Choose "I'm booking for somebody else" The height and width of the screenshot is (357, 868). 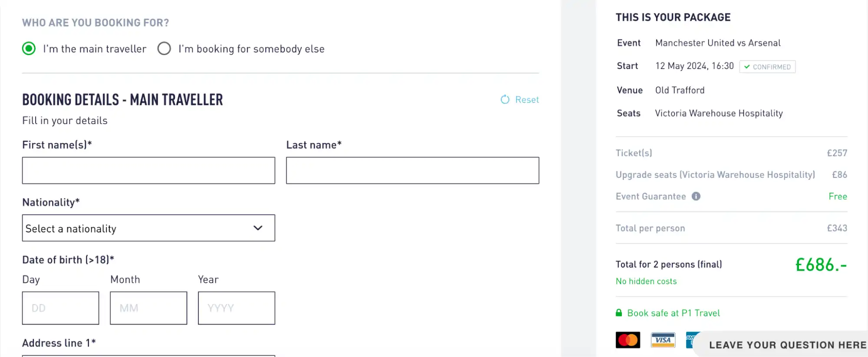[164, 49]
